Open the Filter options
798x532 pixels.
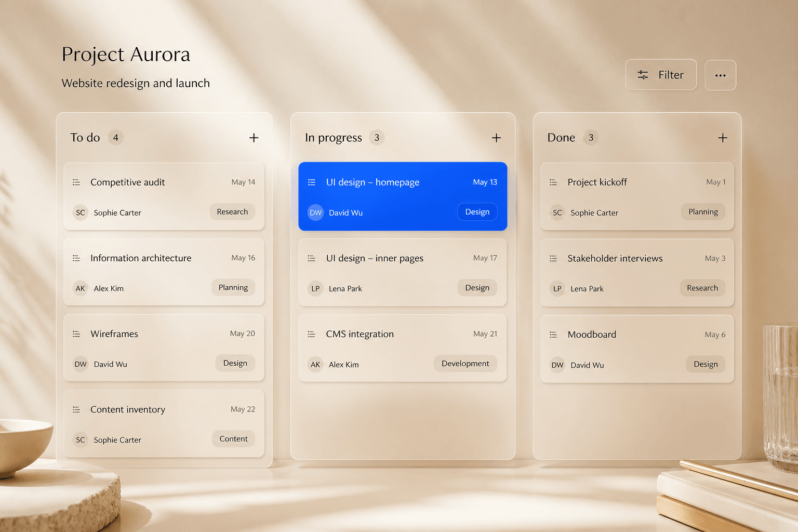(661, 75)
